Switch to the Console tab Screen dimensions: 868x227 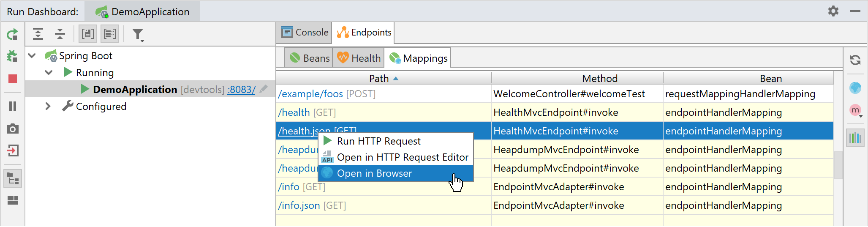(305, 33)
